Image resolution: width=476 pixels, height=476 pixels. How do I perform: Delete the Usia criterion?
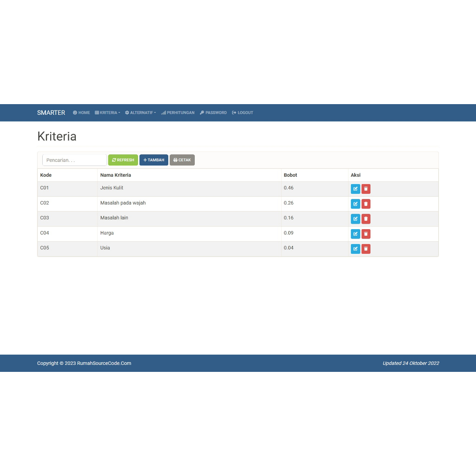point(366,249)
